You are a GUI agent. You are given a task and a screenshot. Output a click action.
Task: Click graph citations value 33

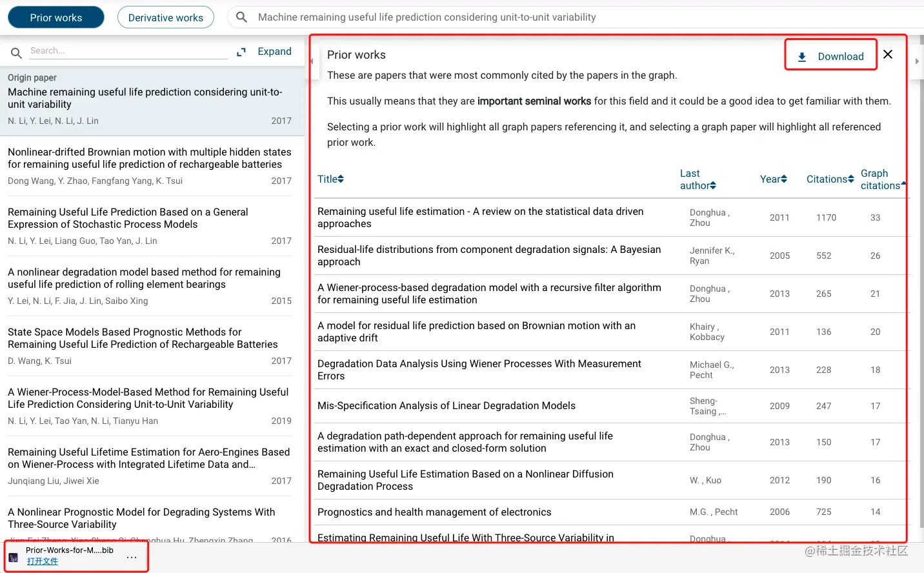[x=875, y=217]
